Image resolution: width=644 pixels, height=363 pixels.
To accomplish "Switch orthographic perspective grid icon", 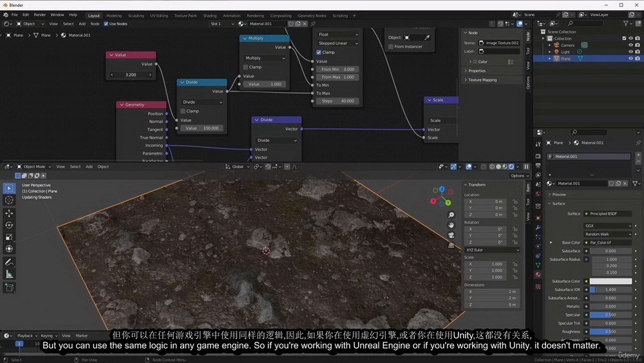I will (451, 246).
